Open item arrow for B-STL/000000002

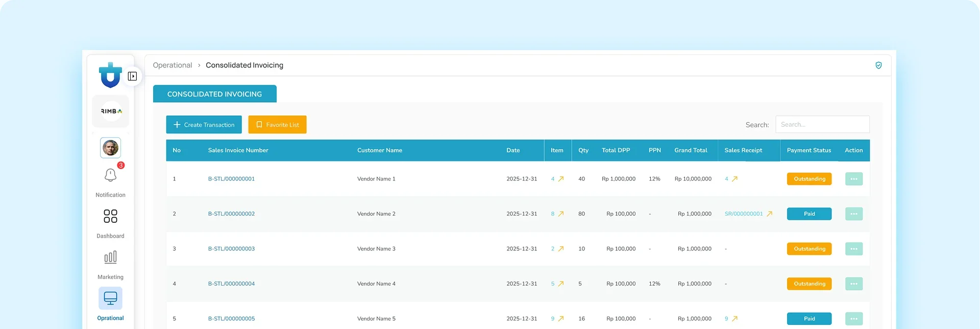pyautogui.click(x=561, y=214)
